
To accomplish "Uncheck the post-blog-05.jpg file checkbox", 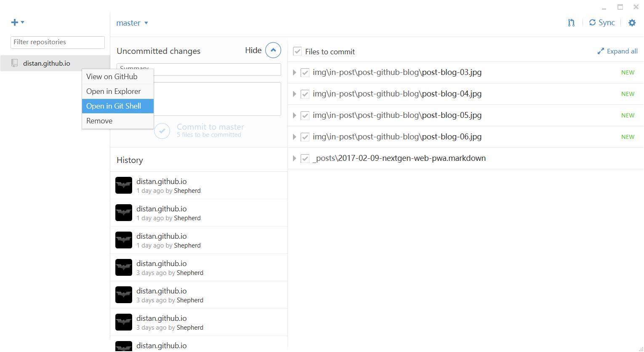I will tap(305, 115).
